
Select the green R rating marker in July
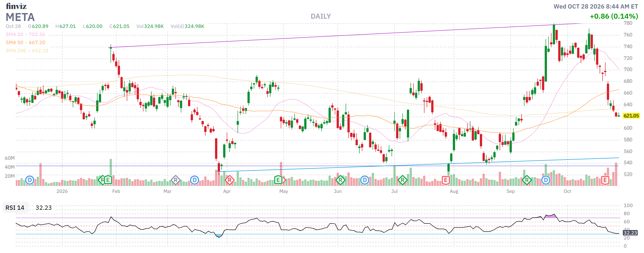pos(403,180)
